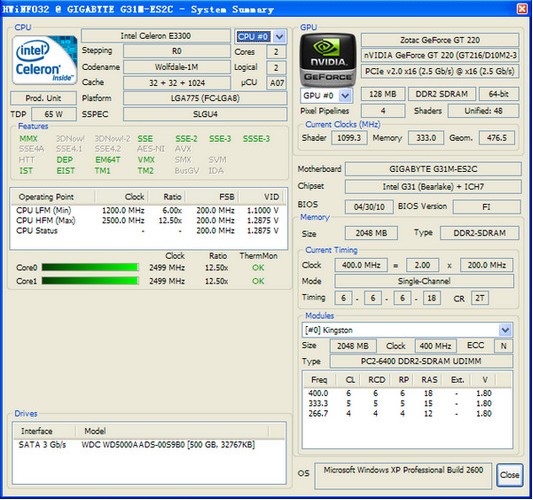Click the Ratio column header in operating points
The height and width of the screenshot is (500, 533).
pos(167,197)
